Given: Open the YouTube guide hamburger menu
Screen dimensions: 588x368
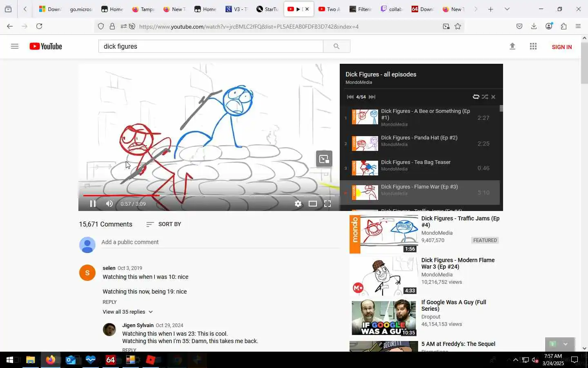Looking at the screenshot, I should tap(15, 46).
